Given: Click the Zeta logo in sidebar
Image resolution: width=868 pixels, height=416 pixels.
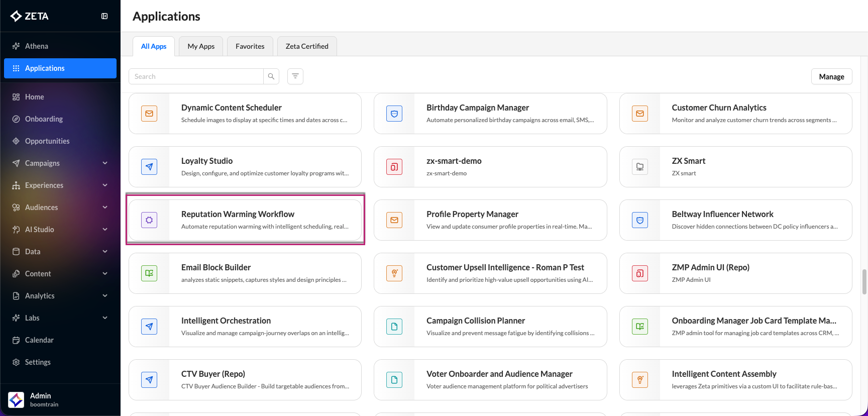Looking at the screenshot, I should tap(30, 16).
